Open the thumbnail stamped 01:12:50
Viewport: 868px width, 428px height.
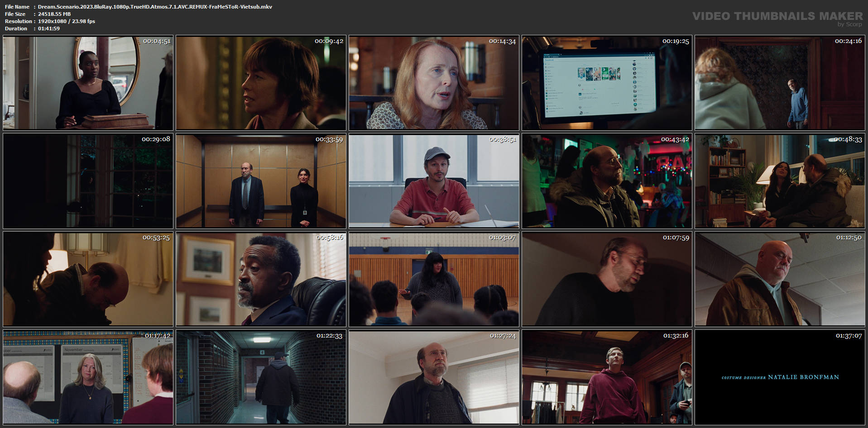[x=780, y=279]
